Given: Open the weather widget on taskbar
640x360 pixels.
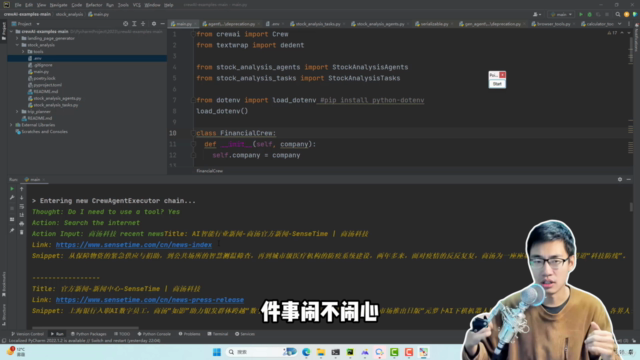Looking at the screenshot, I should (x=16, y=352).
